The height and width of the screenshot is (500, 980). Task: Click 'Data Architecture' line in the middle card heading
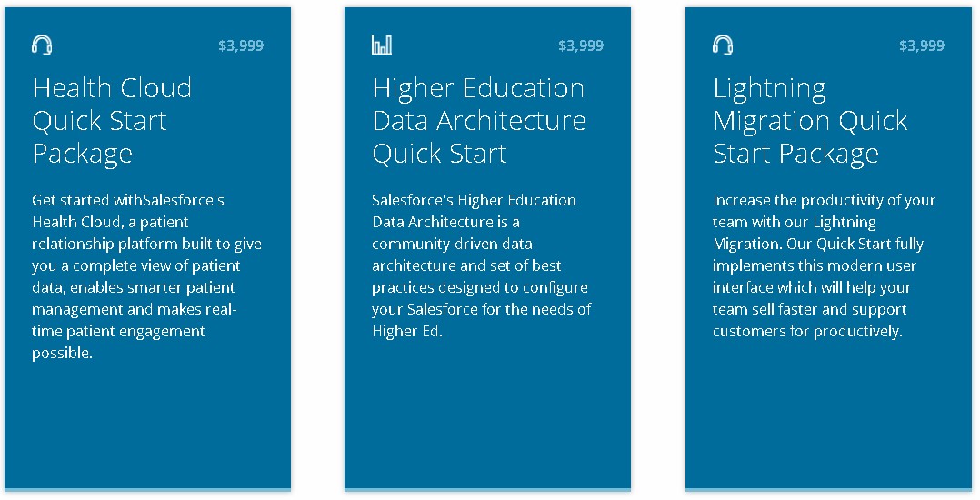coord(479,121)
